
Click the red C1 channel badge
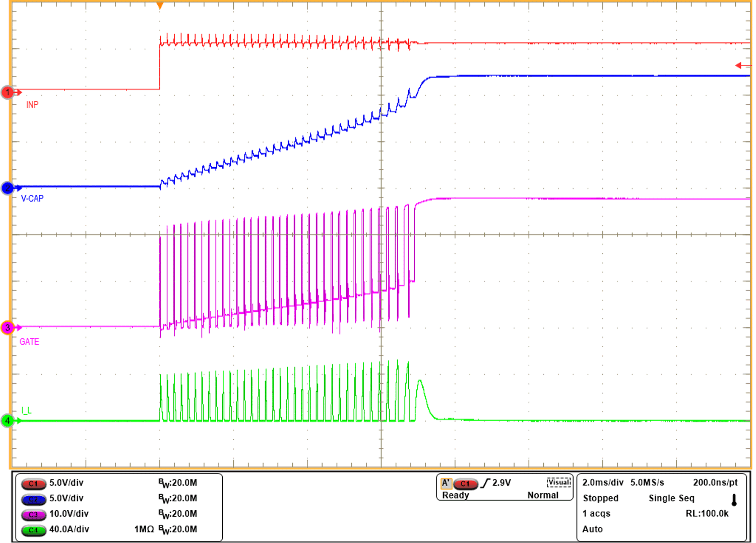coord(33,484)
